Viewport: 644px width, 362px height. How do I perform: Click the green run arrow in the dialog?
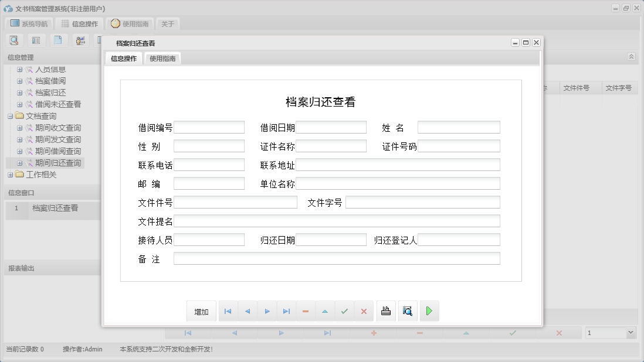429,311
